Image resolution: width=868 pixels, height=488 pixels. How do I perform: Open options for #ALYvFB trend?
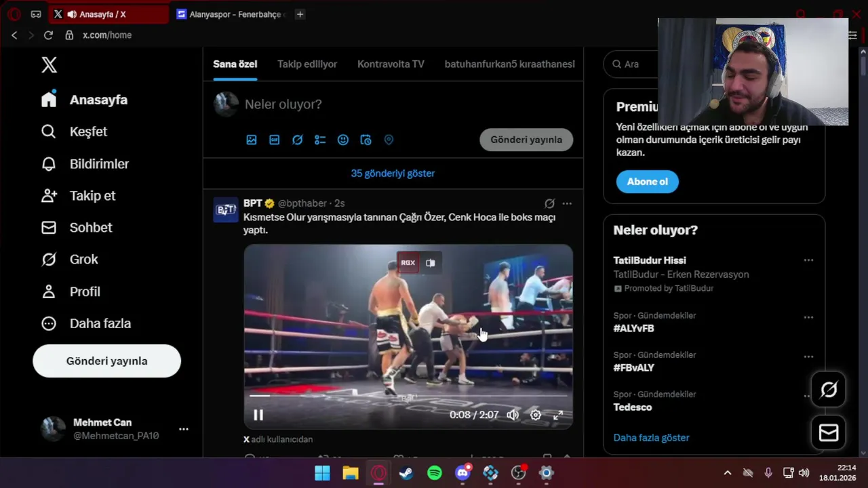tap(808, 317)
